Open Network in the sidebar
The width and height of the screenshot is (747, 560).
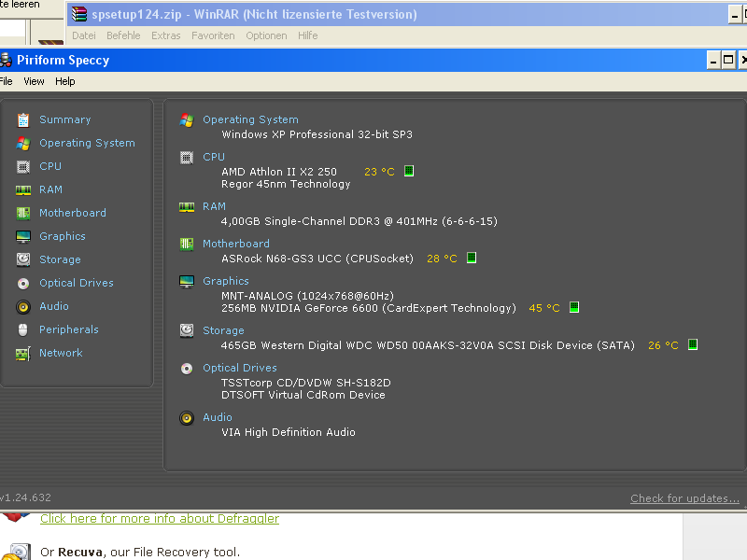pos(61,353)
